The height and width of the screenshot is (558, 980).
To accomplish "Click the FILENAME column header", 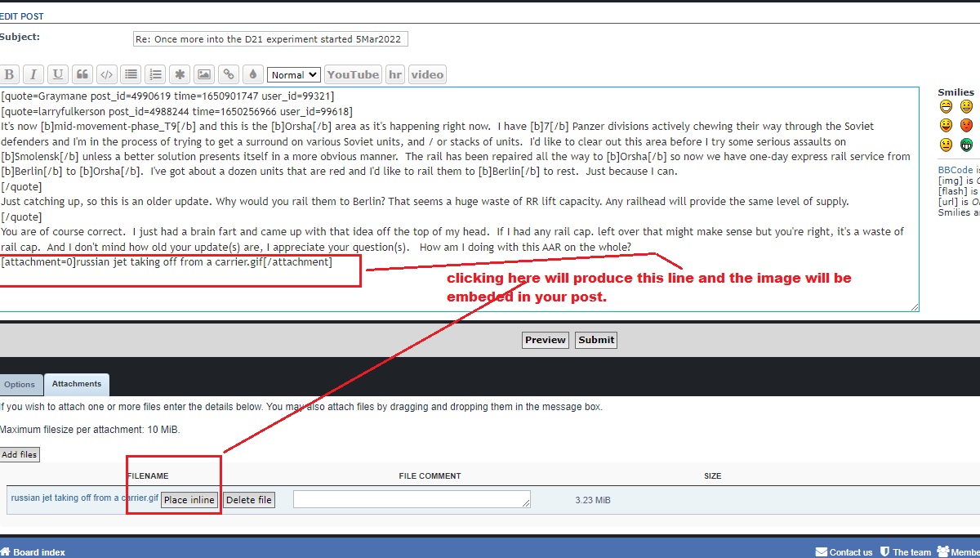I will coord(148,475).
